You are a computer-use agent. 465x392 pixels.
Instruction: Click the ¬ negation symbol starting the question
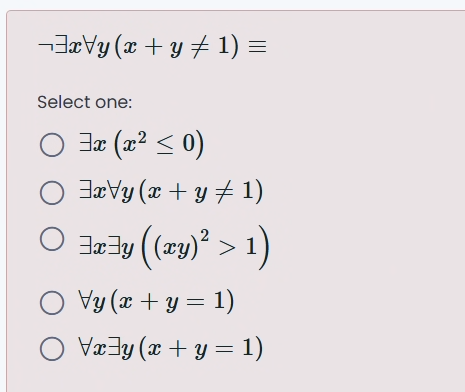(46, 47)
